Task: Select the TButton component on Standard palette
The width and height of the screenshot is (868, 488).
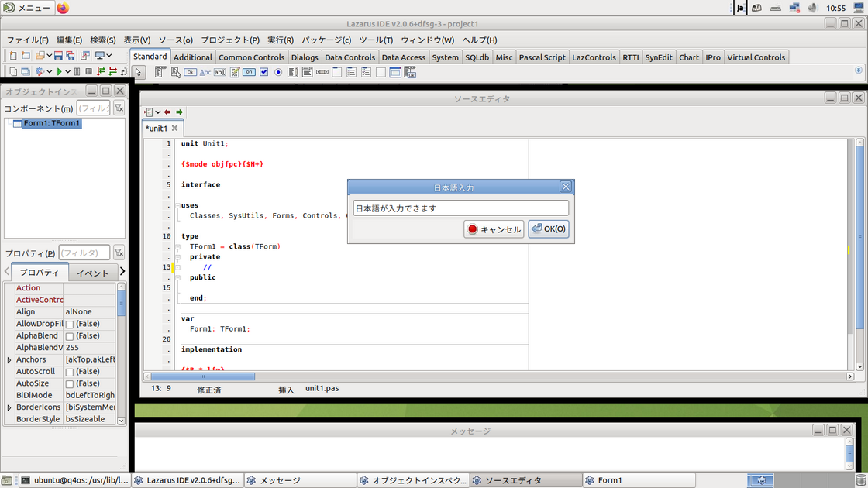Action: [x=190, y=72]
